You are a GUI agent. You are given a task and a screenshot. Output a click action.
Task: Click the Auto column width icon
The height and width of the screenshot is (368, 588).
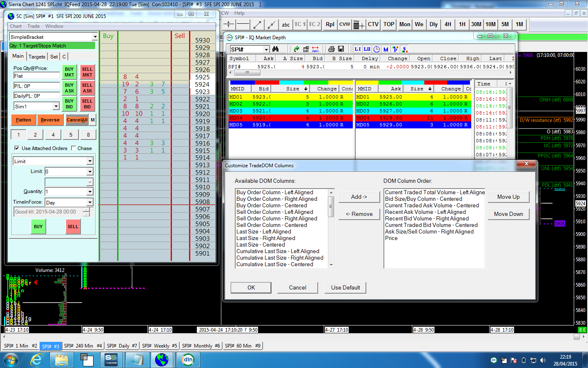click(x=315, y=49)
